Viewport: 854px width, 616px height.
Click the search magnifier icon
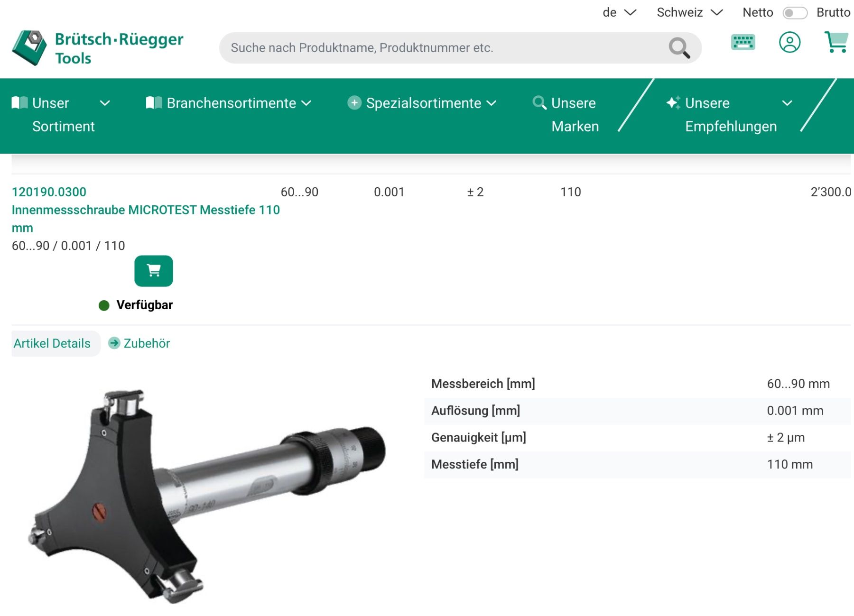(x=679, y=48)
